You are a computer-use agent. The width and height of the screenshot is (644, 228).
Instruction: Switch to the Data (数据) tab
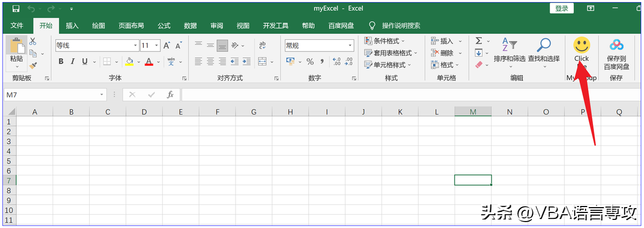click(190, 26)
